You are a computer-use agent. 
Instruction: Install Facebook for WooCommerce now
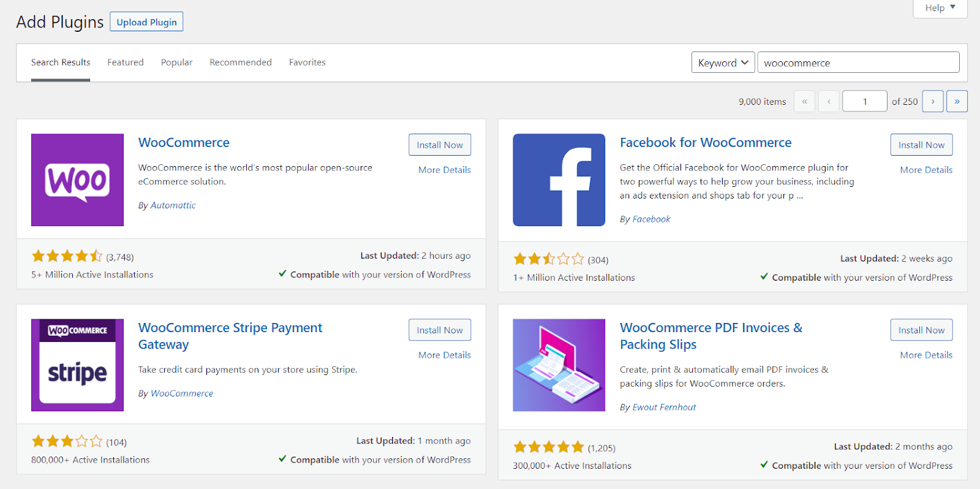(x=921, y=145)
